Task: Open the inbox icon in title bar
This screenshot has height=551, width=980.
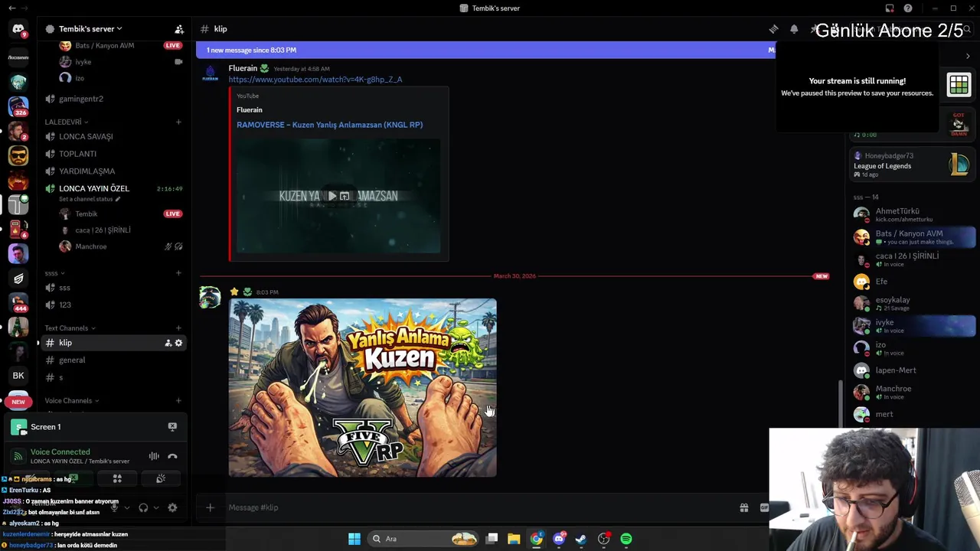Action: tap(890, 8)
